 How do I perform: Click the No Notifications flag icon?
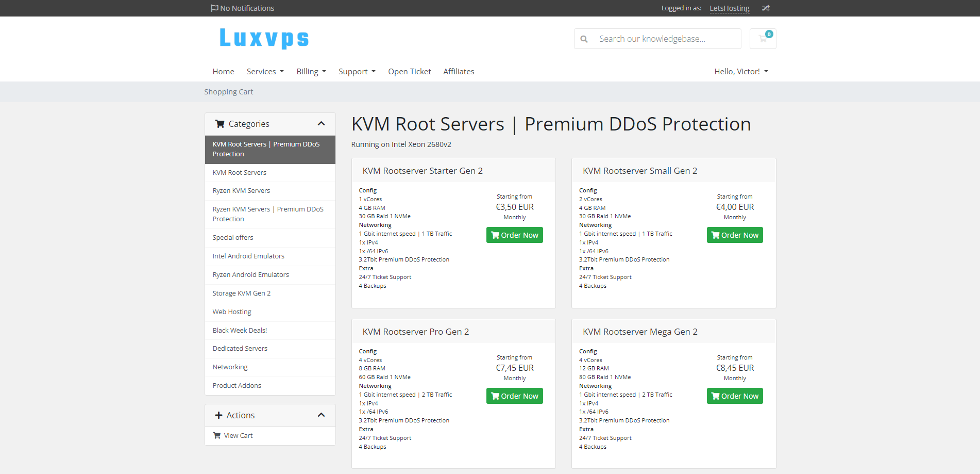point(214,8)
